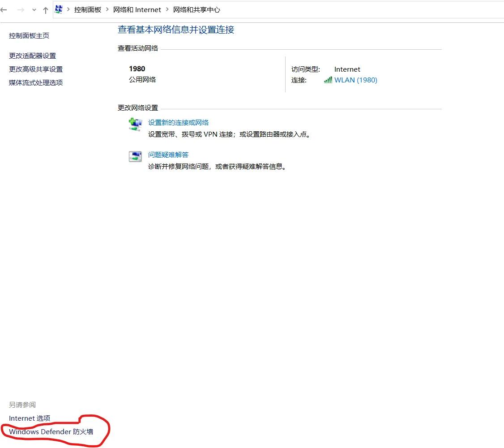Select 网络和 Internet in the breadcrumb path
This screenshot has width=504, height=448.
(137, 9)
